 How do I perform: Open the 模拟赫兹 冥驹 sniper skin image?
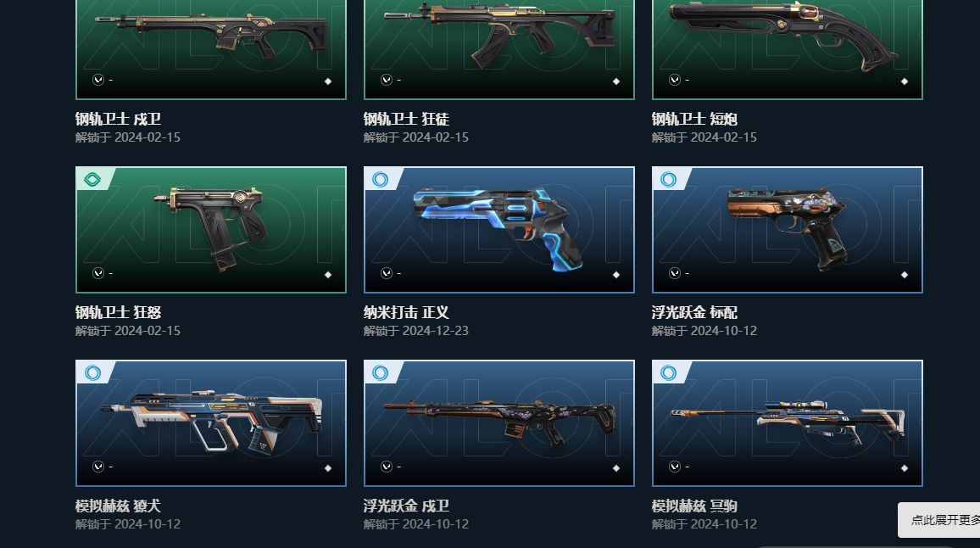tap(787, 423)
